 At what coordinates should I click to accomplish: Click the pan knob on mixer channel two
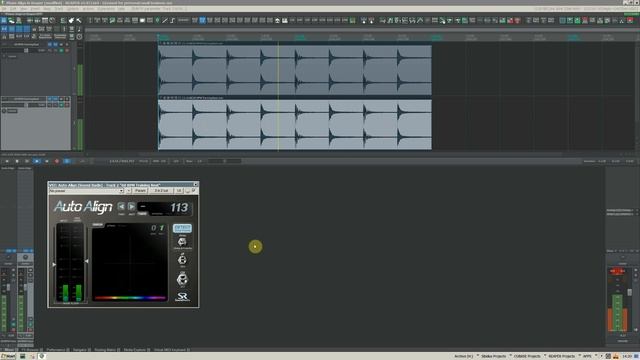(x=25, y=257)
